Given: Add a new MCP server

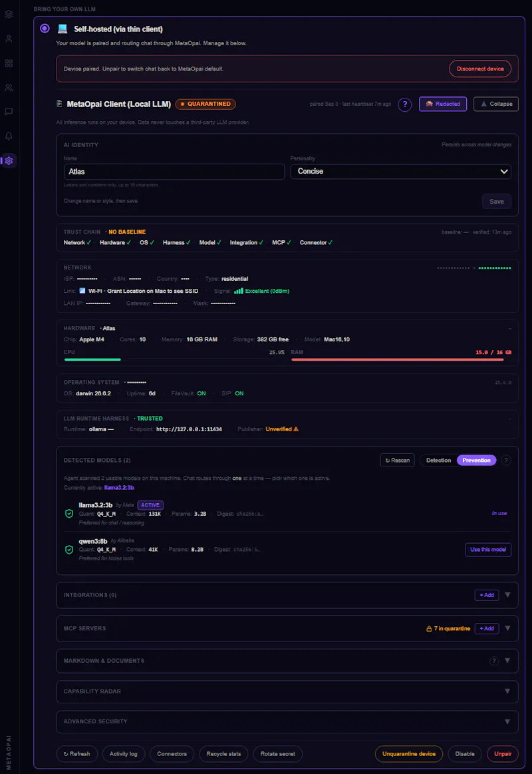Looking at the screenshot, I should (487, 628).
